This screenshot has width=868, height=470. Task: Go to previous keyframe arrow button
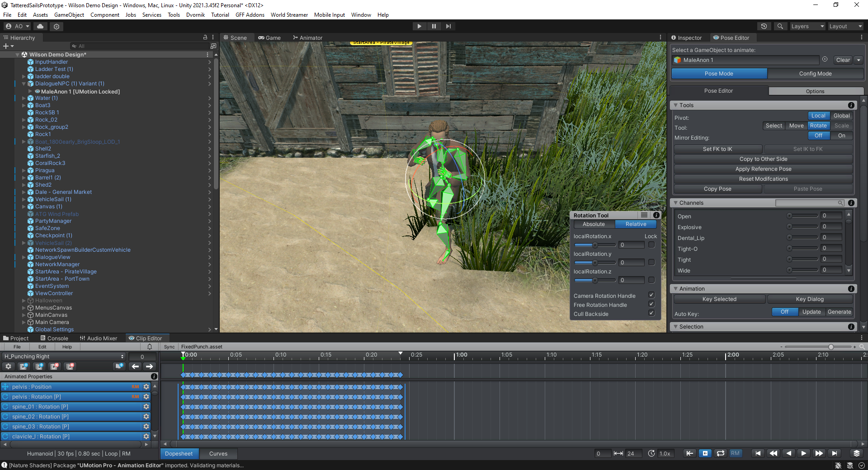point(135,367)
